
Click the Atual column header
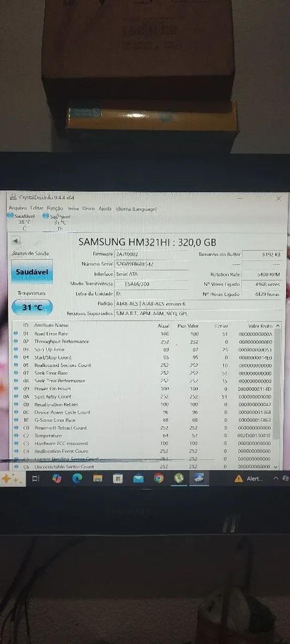click(164, 326)
